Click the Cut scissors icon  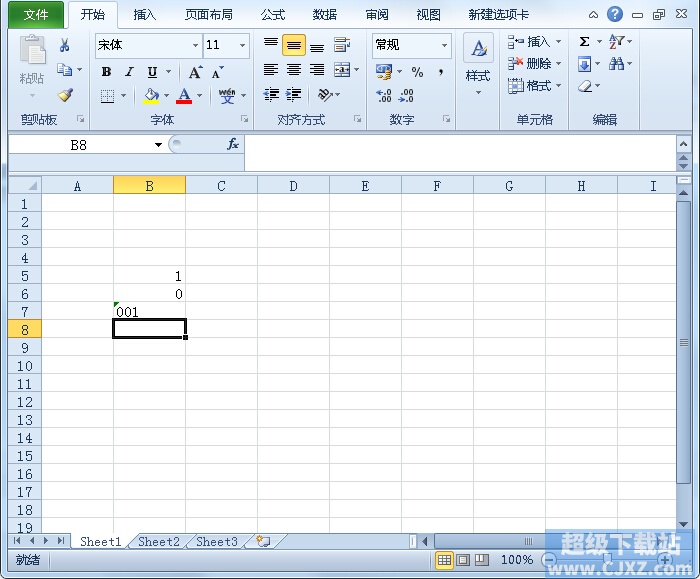(65, 46)
